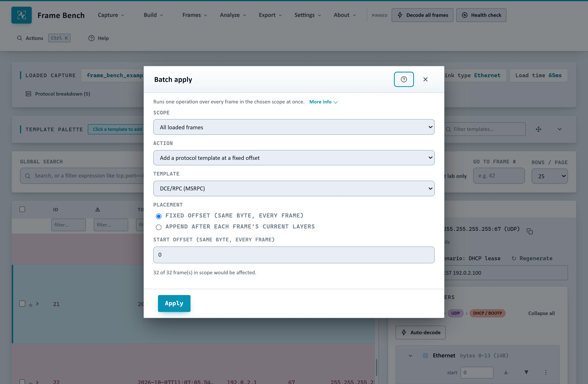The width and height of the screenshot is (588, 384).
Task: Click the Auto-decode button
Action: coord(420,332)
